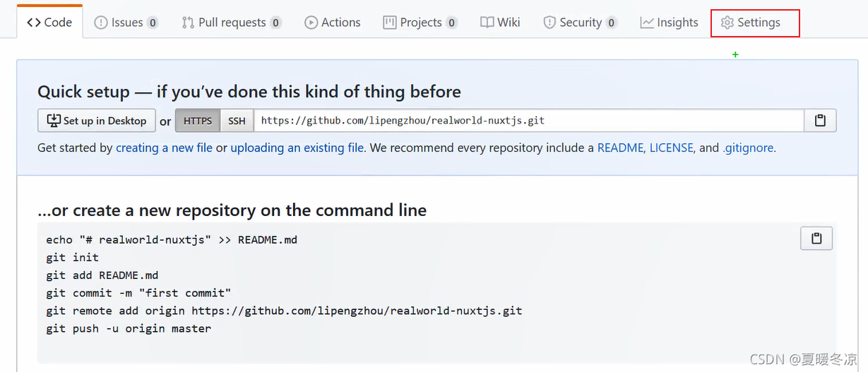Open the .gitignore link

(748, 148)
